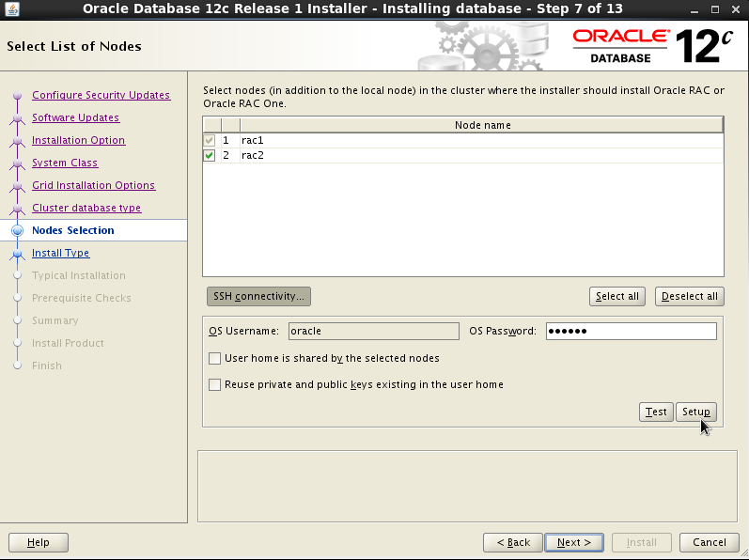Go to Cluster database type step
This screenshot has height=560, width=749.
pos(86,208)
